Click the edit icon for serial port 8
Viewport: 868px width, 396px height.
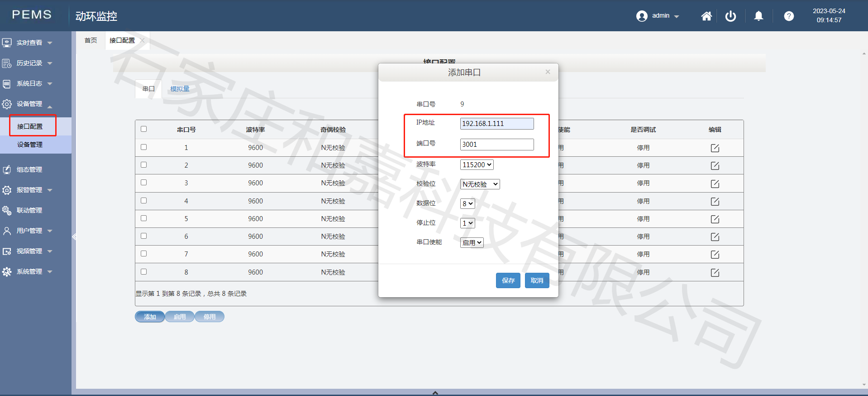click(x=715, y=273)
